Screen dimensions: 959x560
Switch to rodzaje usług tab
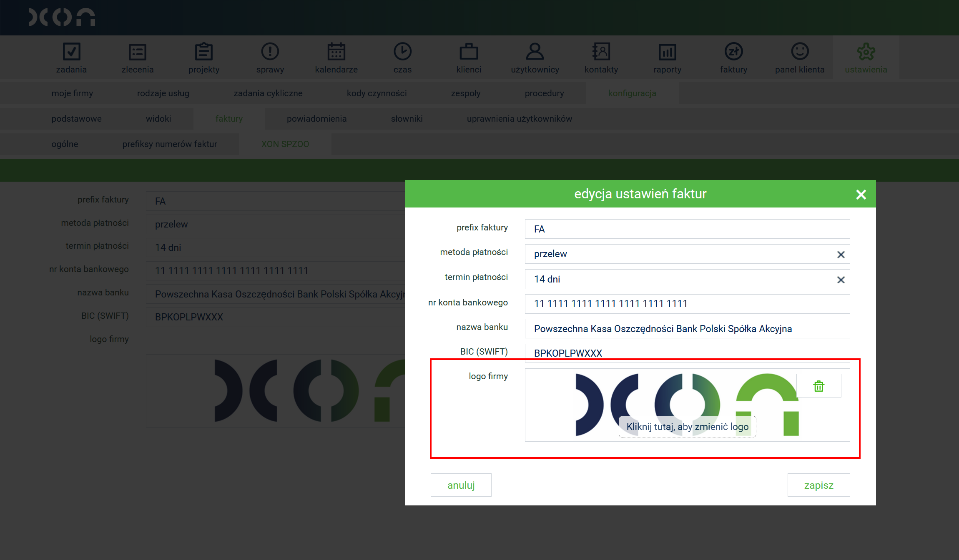click(x=163, y=93)
